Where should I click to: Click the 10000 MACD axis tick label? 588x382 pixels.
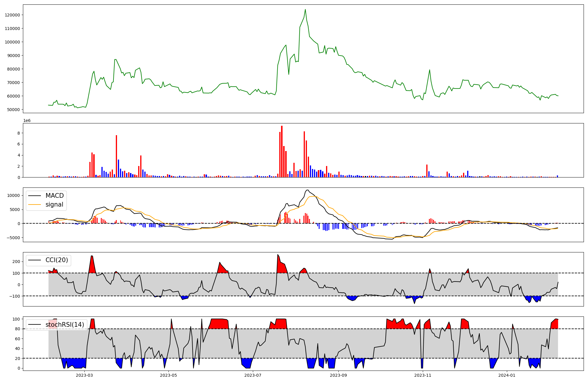14,196
